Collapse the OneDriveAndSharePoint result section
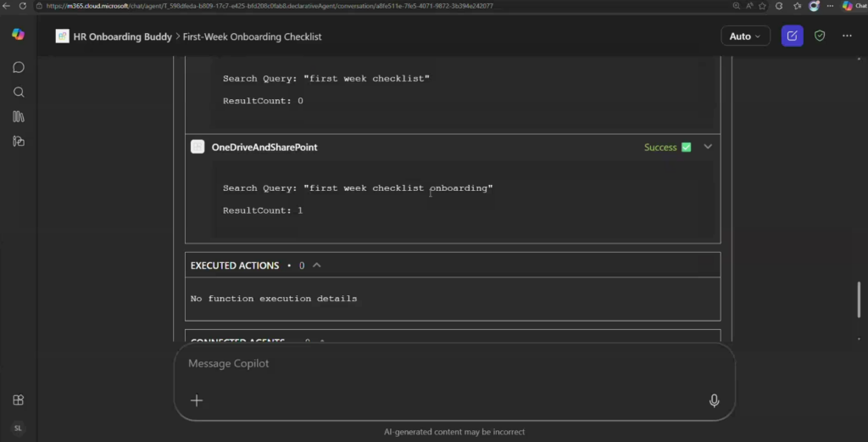 (708, 147)
